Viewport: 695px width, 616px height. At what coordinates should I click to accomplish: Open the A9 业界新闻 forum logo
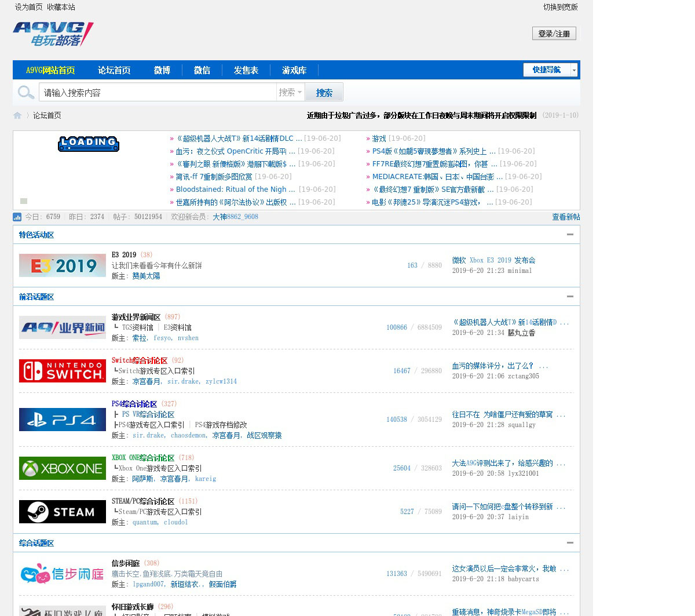[x=63, y=327]
